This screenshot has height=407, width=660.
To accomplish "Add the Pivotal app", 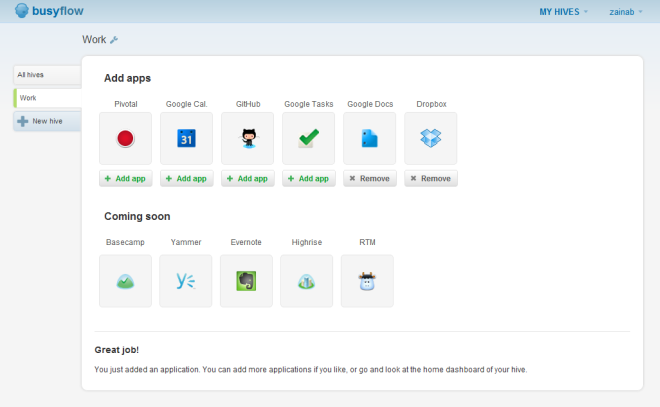I will click(x=125, y=178).
